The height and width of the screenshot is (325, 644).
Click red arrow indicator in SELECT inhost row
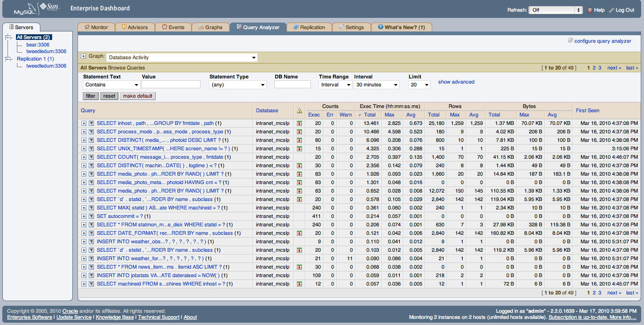pos(299,124)
